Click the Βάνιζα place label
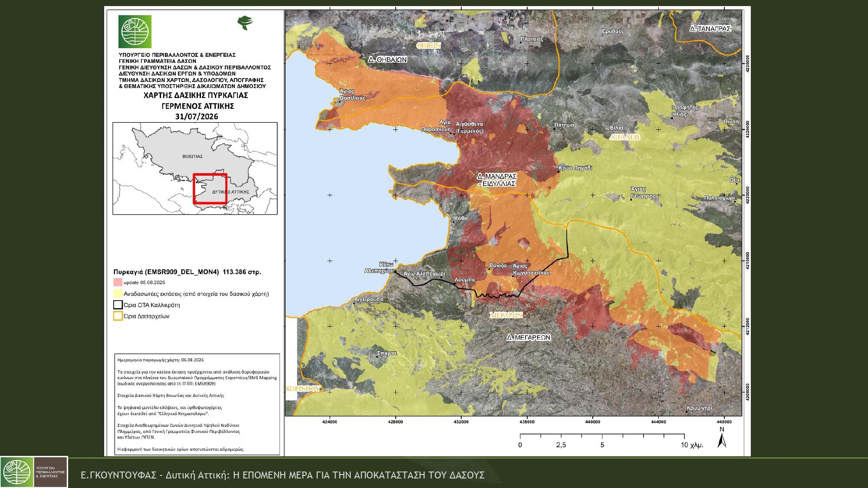 click(498, 265)
